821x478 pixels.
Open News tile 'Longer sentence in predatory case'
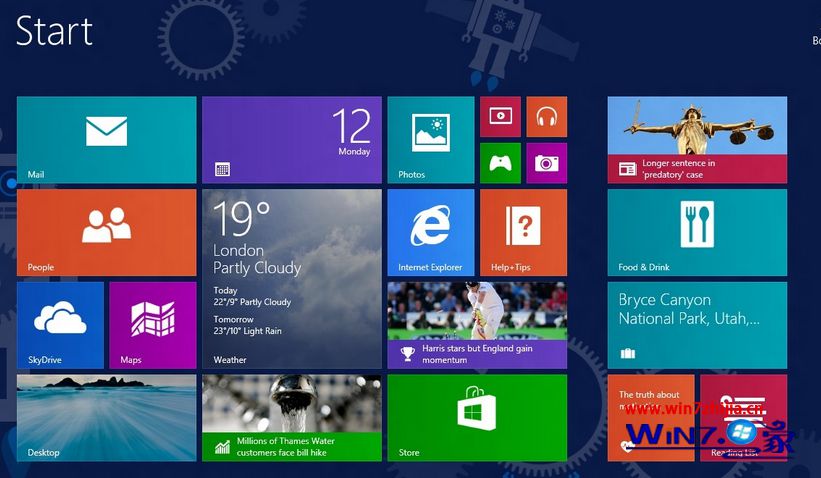pos(697,140)
